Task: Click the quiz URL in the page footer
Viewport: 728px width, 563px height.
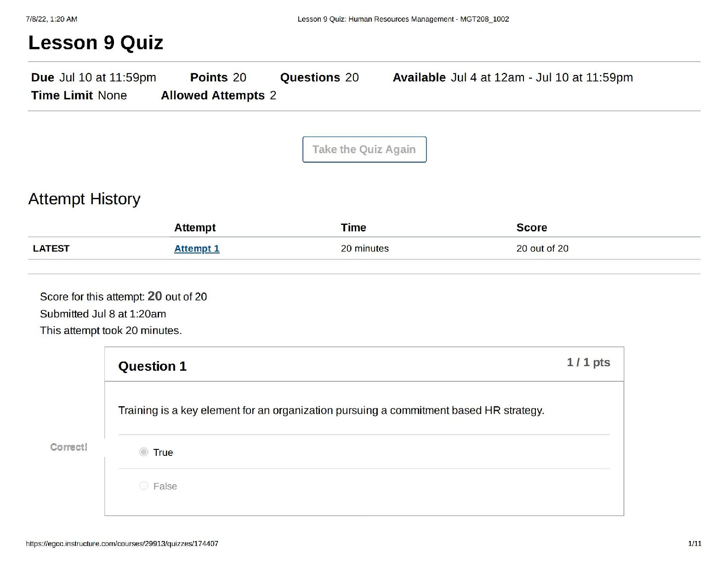Action: [x=122, y=544]
